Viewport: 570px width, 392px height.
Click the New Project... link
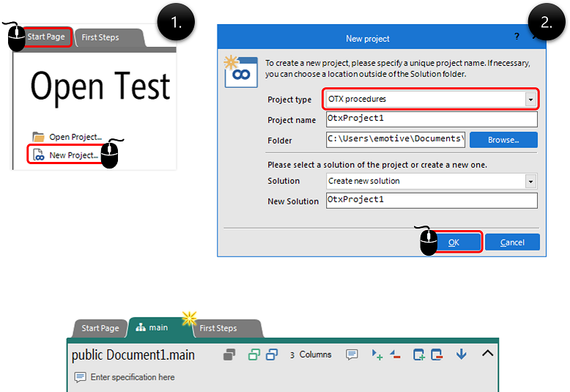[x=73, y=155]
